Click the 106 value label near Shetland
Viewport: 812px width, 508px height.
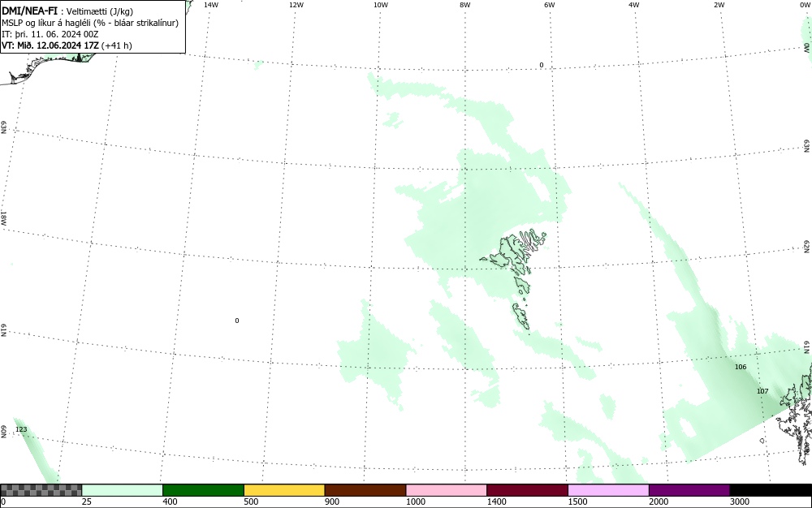(741, 367)
